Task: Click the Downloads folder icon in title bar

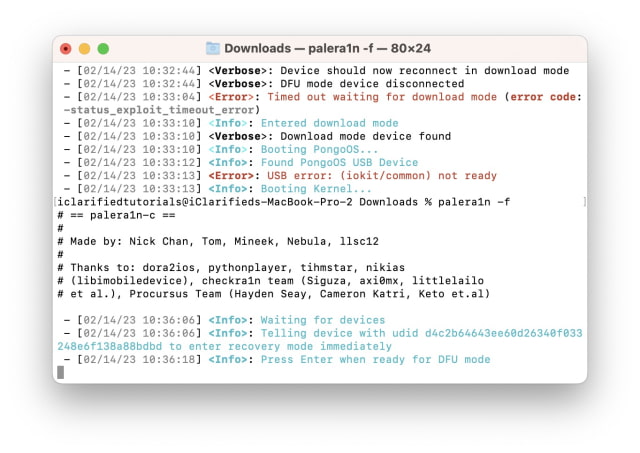Action: coord(213,49)
